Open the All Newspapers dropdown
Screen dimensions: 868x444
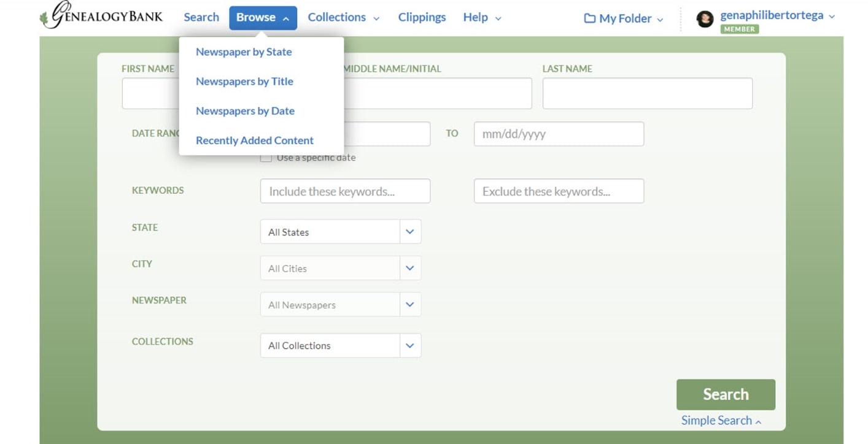[341, 305]
